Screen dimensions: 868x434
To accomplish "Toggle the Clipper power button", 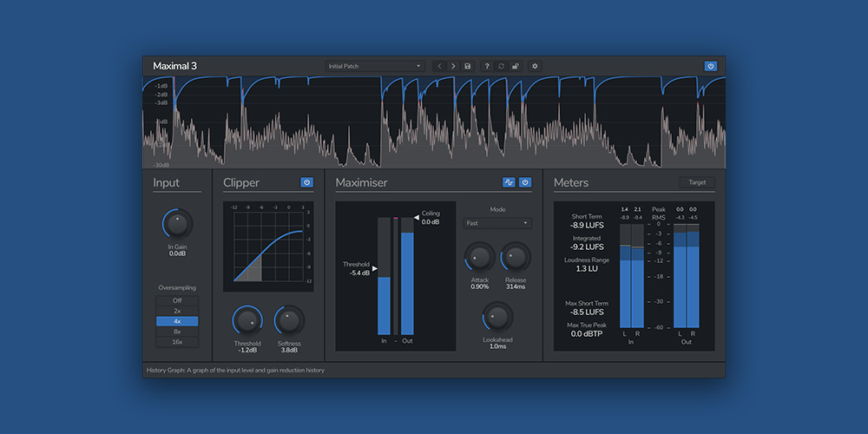I will pos(306,182).
